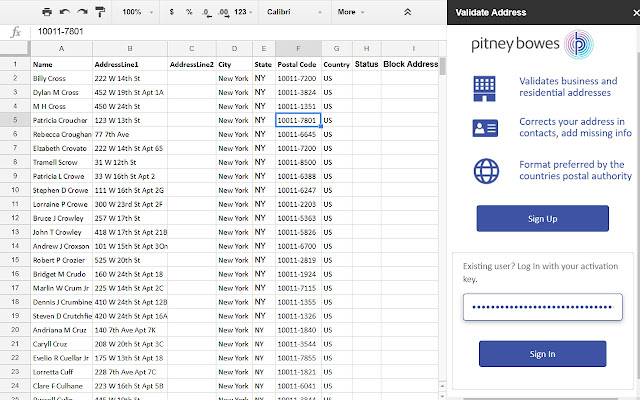Open the Calibri font dropdown

[x=294, y=12]
